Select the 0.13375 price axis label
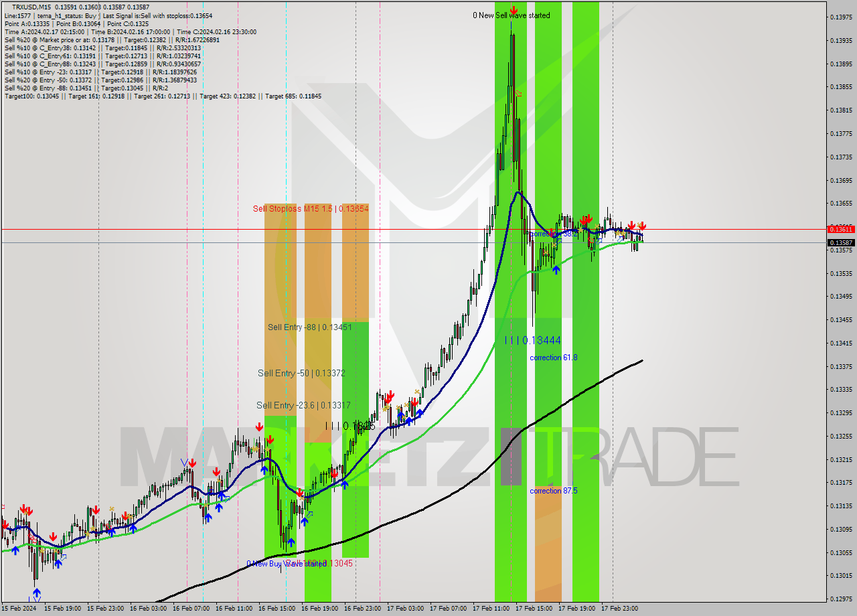857x616 pixels. coord(841,366)
